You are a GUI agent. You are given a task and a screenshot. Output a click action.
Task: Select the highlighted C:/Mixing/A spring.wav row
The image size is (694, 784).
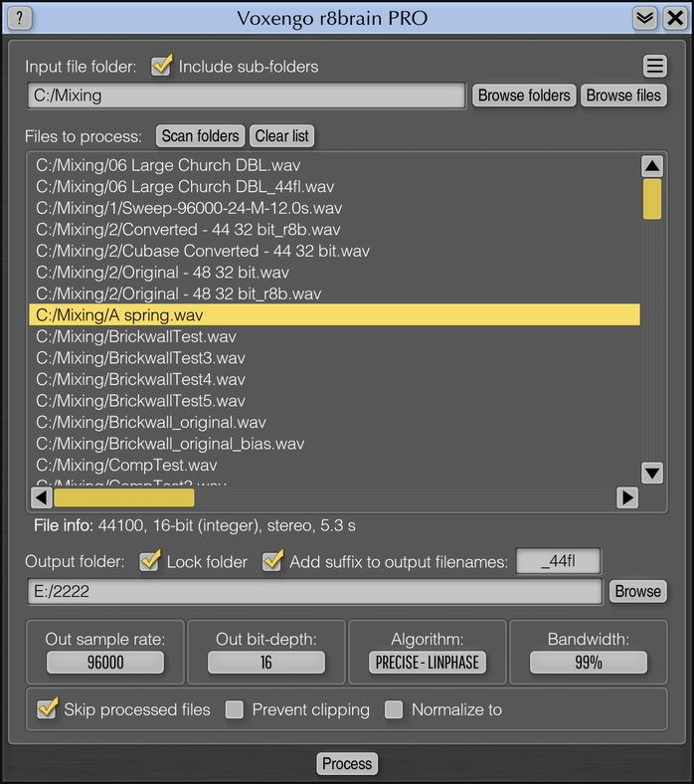tap(334, 315)
